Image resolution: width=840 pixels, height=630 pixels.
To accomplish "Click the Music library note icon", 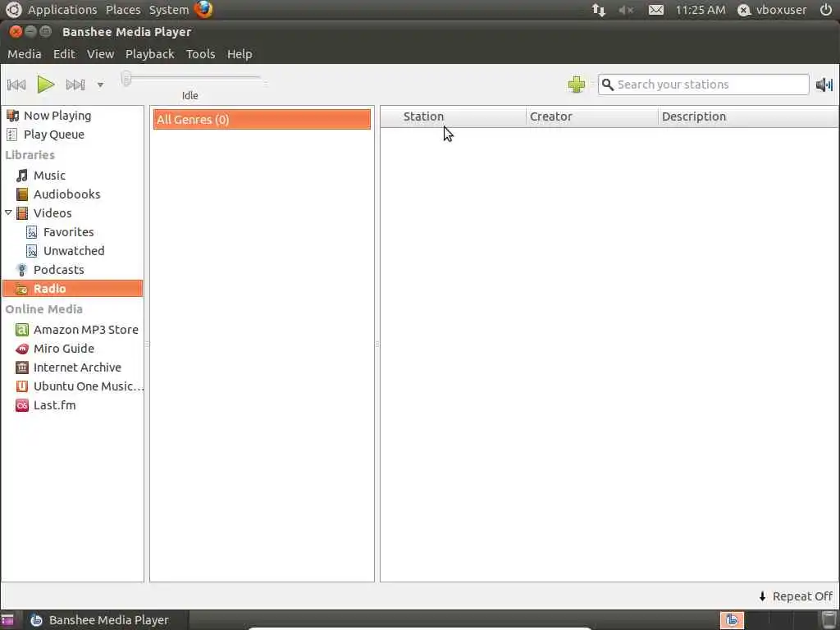I will pyautogui.click(x=22, y=176).
